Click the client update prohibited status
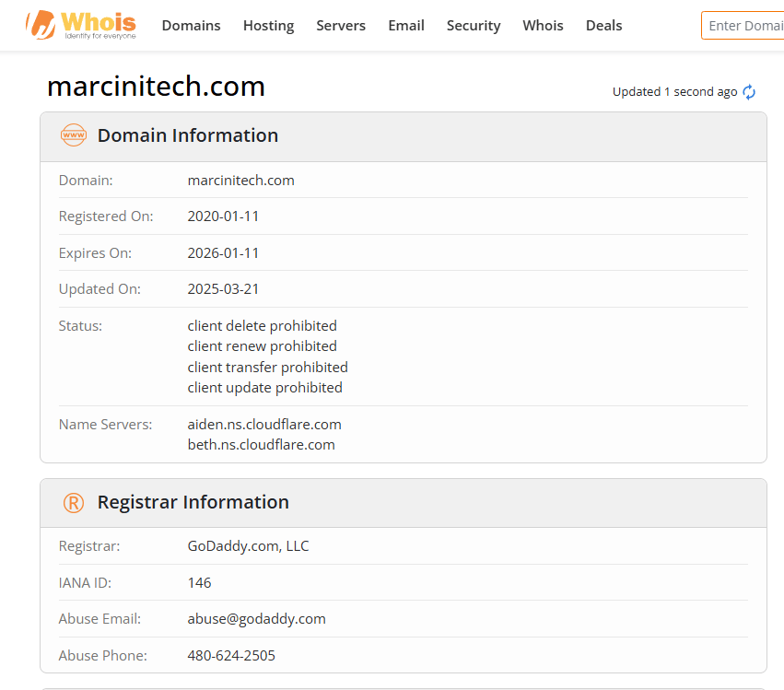Viewport: 784px width, 690px height. click(265, 388)
